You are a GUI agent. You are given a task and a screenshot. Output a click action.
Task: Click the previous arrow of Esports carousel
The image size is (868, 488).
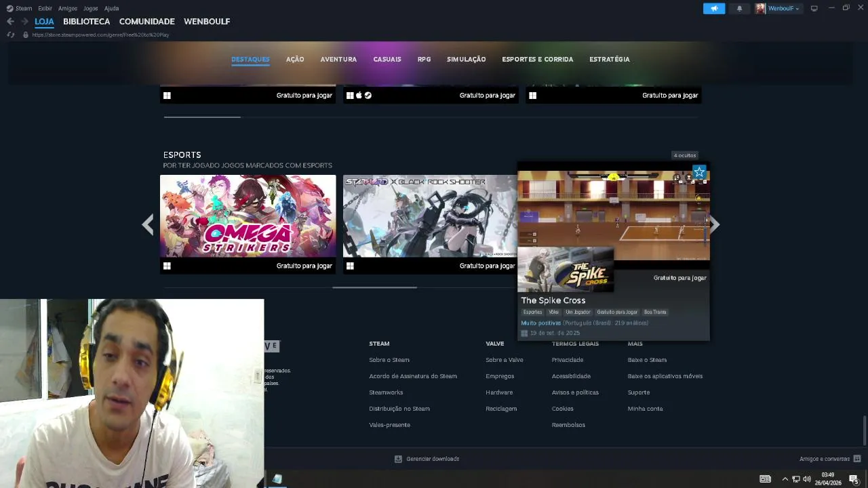[148, 224]
